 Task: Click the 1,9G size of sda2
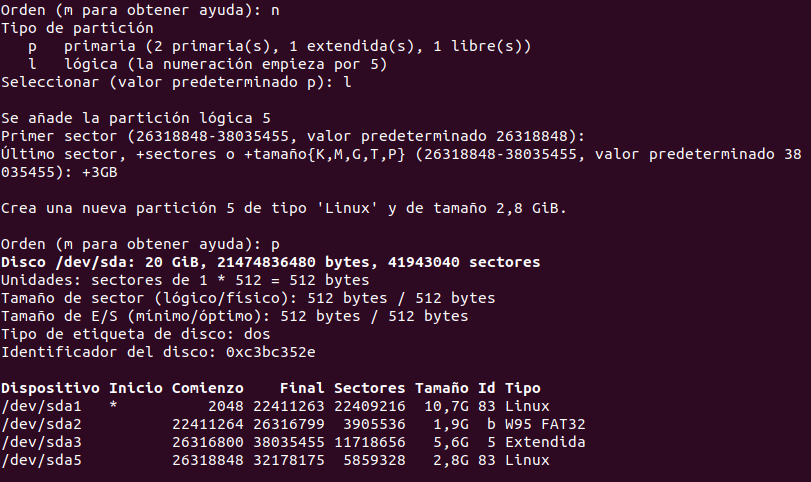coord(450,425)
